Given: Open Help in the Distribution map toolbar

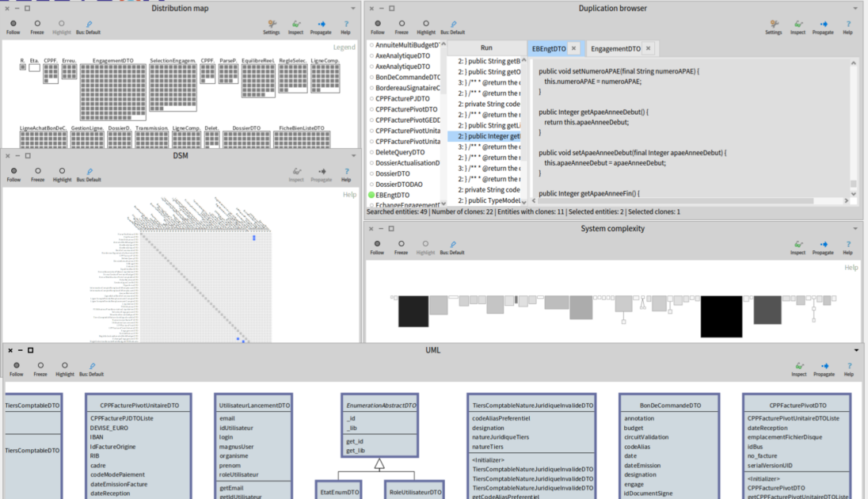Looking at the screenshot, I should click(x=346, y=27).
